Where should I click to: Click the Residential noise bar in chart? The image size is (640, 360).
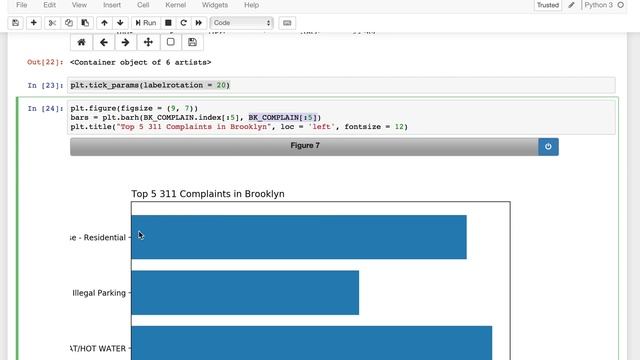[x=299, y=237]
